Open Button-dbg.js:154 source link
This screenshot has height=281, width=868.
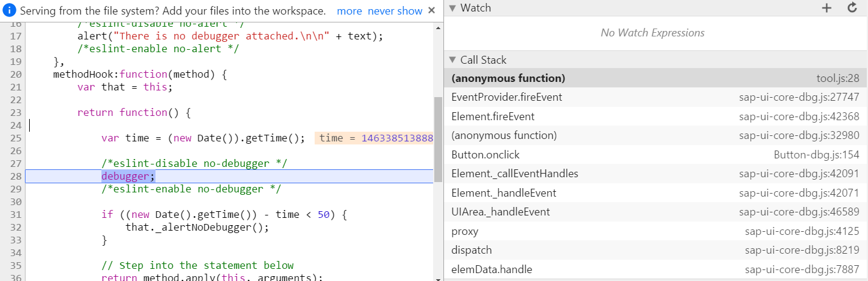817,155
